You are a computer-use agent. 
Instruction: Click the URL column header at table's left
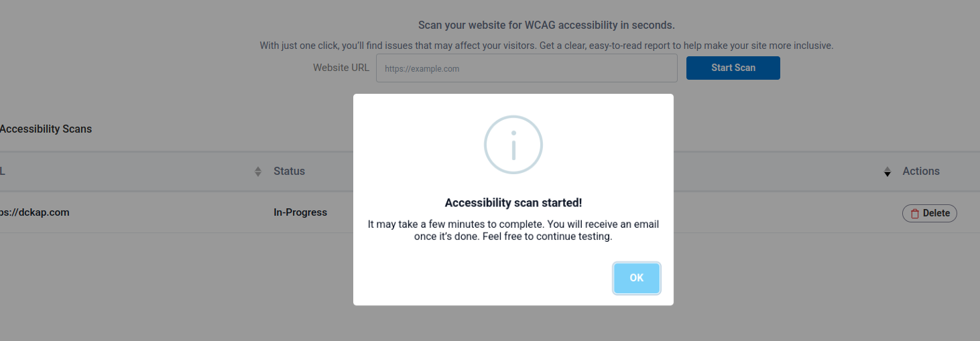point(3,172)
